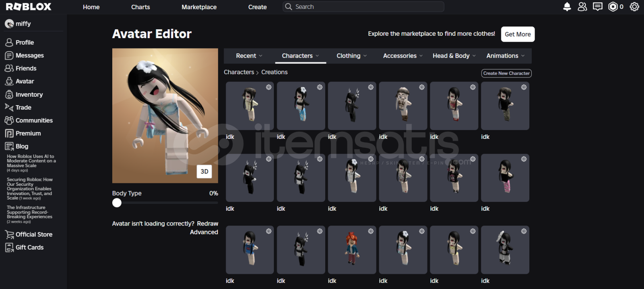Go to the Home tab
644x289 pixels.
[x=91, y=7]
